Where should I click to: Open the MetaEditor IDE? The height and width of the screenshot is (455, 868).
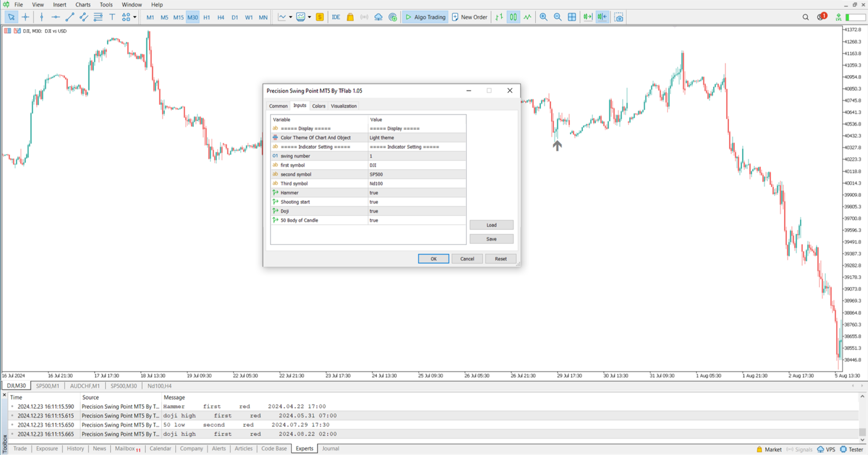[336, 17]
